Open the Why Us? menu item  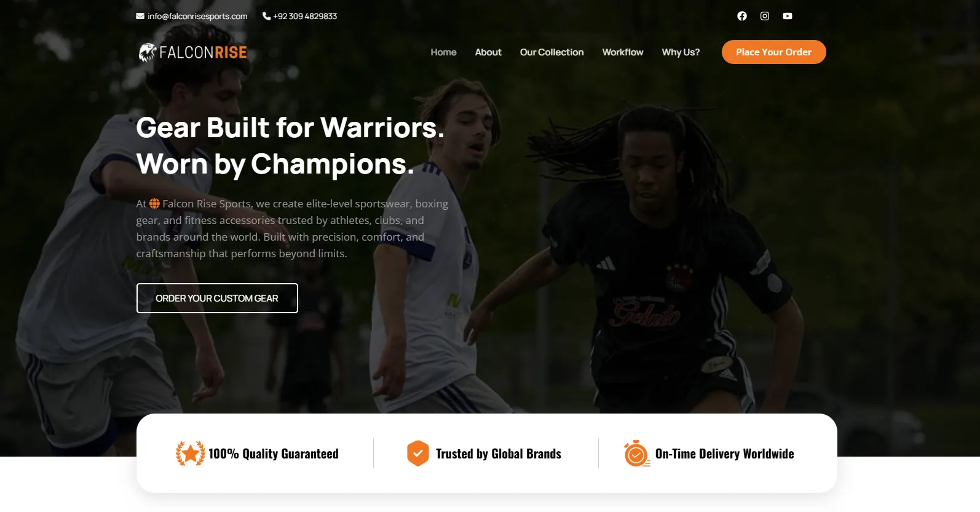[681, 52]
